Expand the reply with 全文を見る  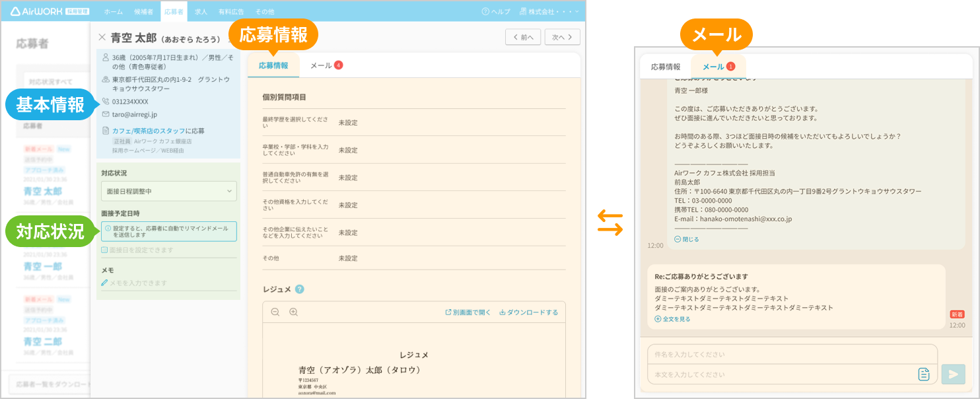(x=672, y=318)
